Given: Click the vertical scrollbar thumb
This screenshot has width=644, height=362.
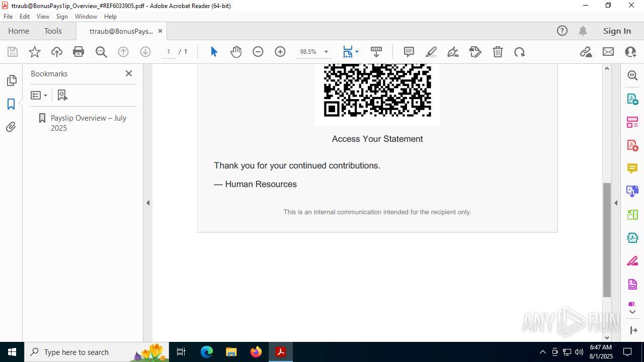Looking at the screenshot, I should (607, 240).
